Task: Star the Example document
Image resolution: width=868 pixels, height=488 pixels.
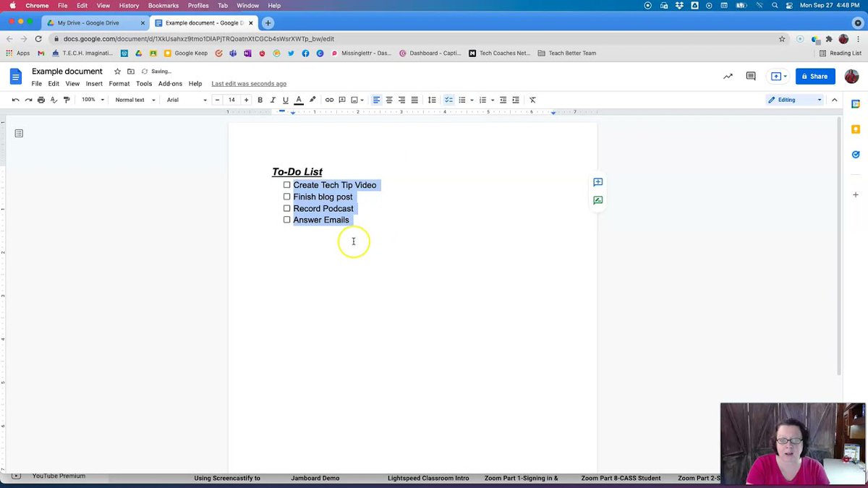Action: point(117,72)
